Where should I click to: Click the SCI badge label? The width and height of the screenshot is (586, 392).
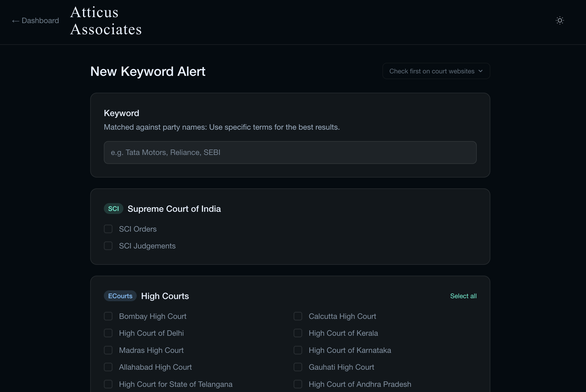pyautogui.click(x=113, y=209)
